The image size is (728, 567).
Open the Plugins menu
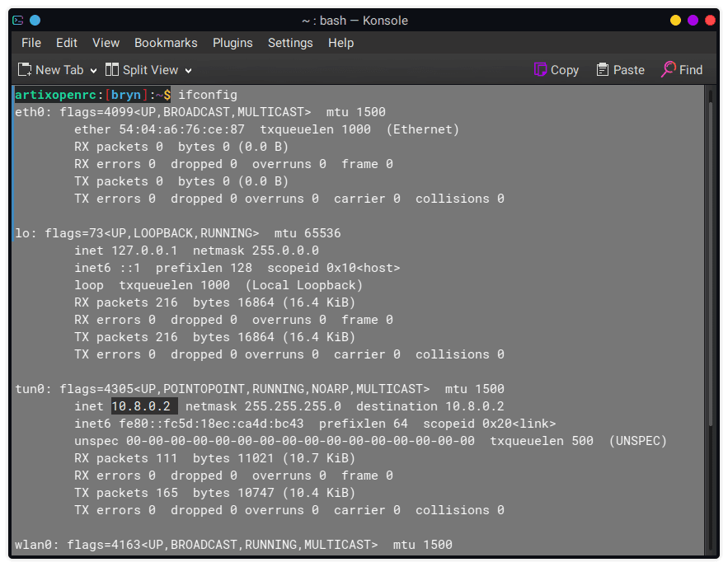pos(232,43)
